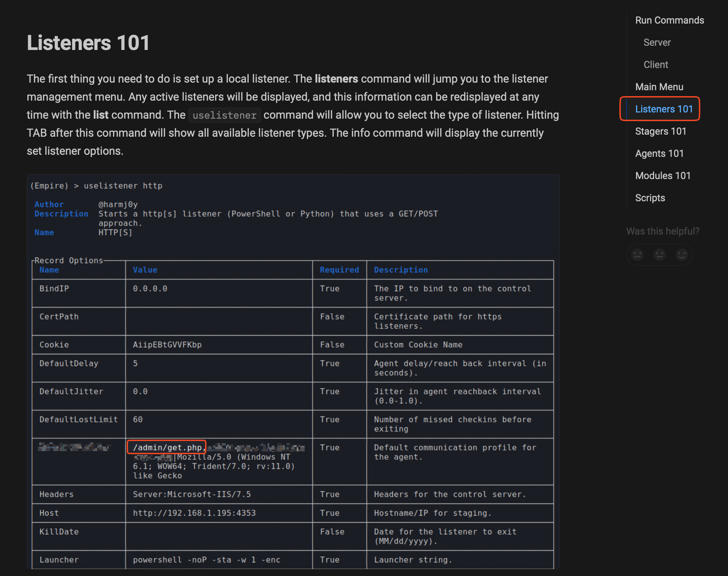
Task: Click the DefaultLostLimit value 60
Action: pyautogui.click(x=138, y=420)
